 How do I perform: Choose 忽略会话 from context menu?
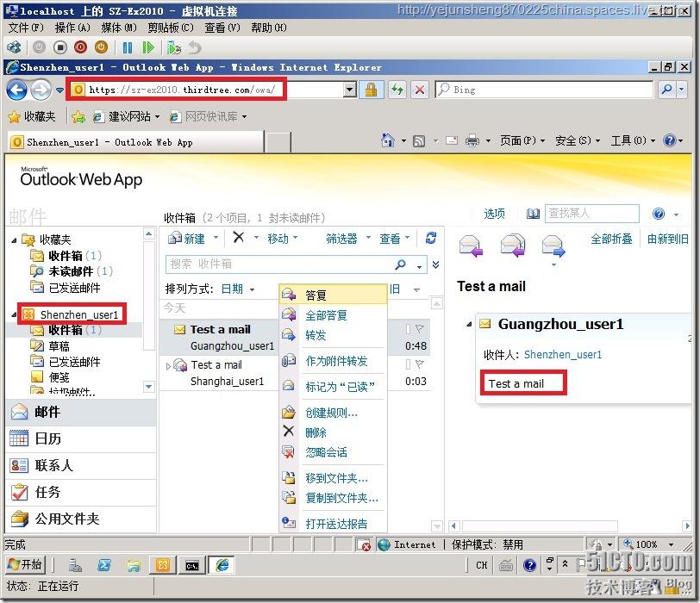333,452
